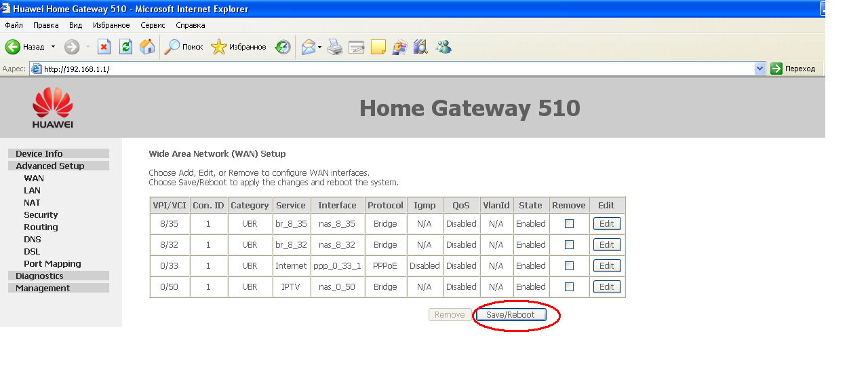Edit the 8/35 br_8_35 connection
868x374 pixels.
607,223
